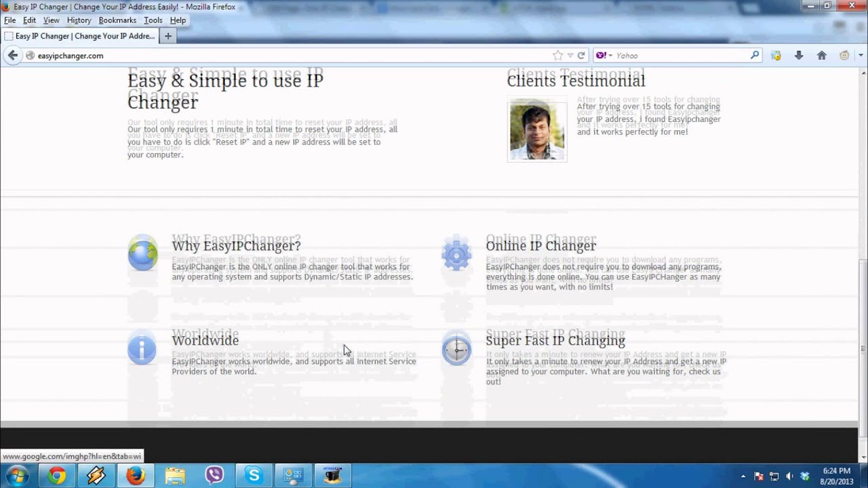Click the clock icon beside Super Fast IP Changing
This screenshot has width=868, height=488.
click(456, 349)
